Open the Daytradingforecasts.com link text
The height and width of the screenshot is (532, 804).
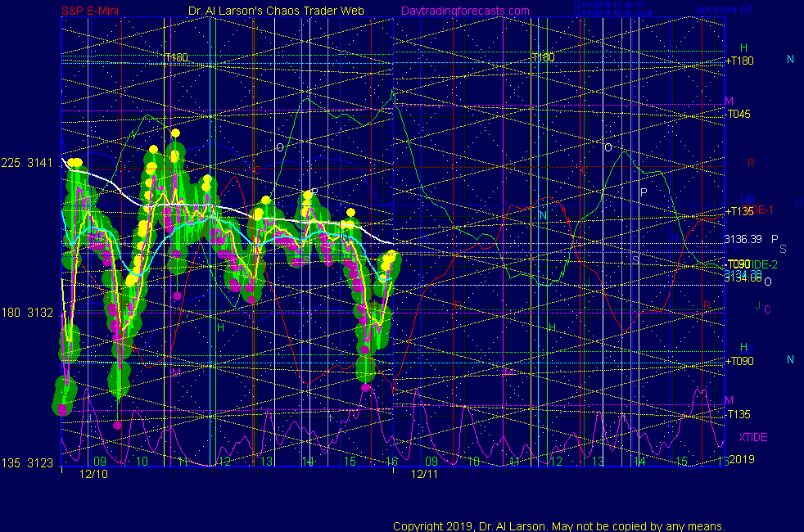click(465, 11)
